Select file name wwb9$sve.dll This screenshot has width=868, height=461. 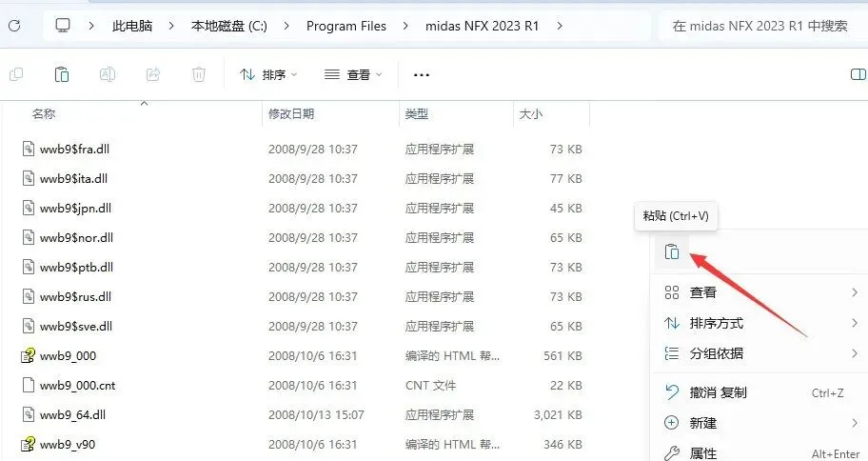coord(75,327)
